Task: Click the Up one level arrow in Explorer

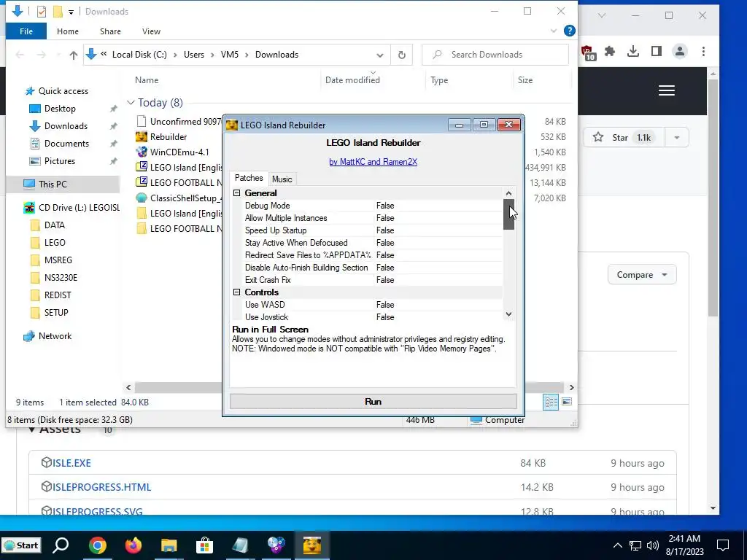Action: click(74, 55)
